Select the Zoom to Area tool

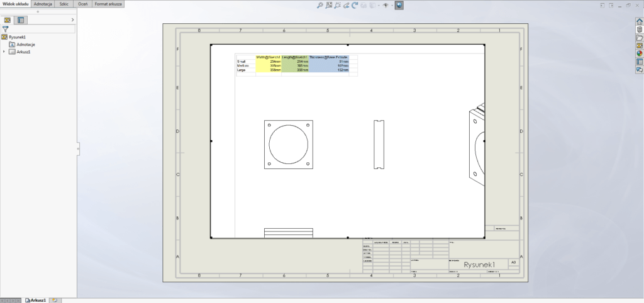pos(329,5)
